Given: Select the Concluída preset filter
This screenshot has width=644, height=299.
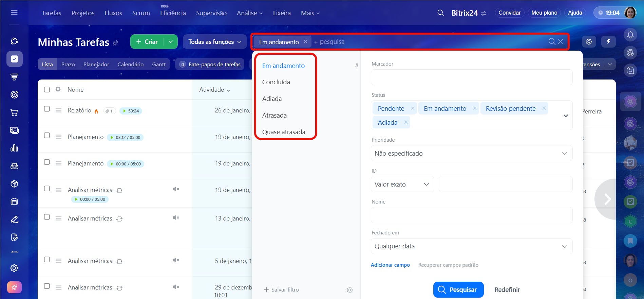Looking at the screenshot, I should 276,82.
